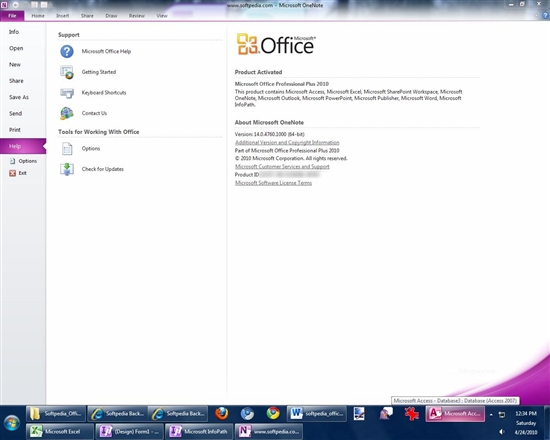
Task: Open Firefox from the taskbar
Action: pyautogui.click(x=222, y=413)
